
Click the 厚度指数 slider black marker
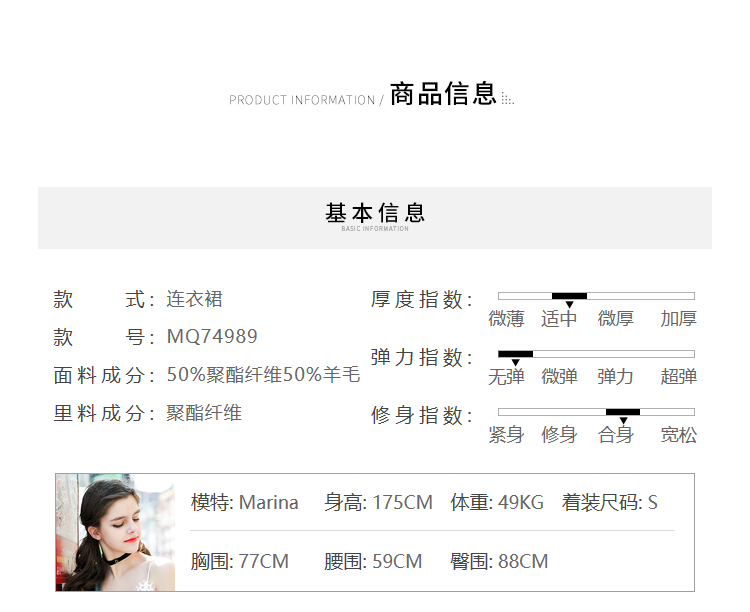pos(569,296)
